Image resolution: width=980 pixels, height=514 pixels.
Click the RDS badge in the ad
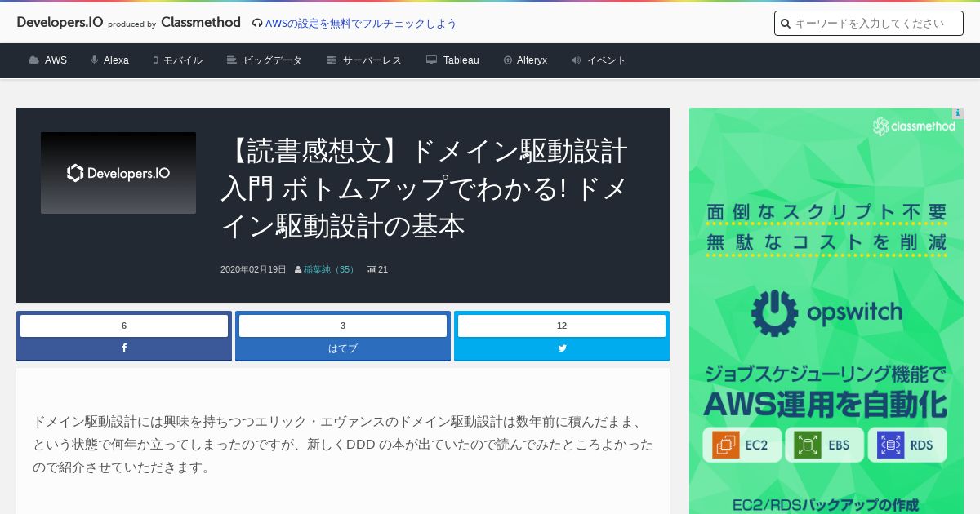click(x=907, y=445)
